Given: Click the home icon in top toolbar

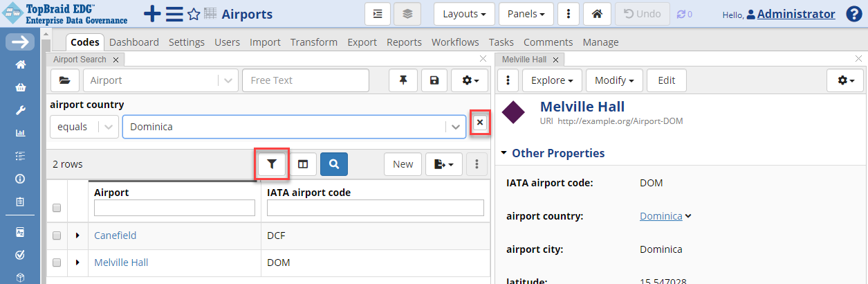Looking at the screenshot, I should [x=596, y=14].
